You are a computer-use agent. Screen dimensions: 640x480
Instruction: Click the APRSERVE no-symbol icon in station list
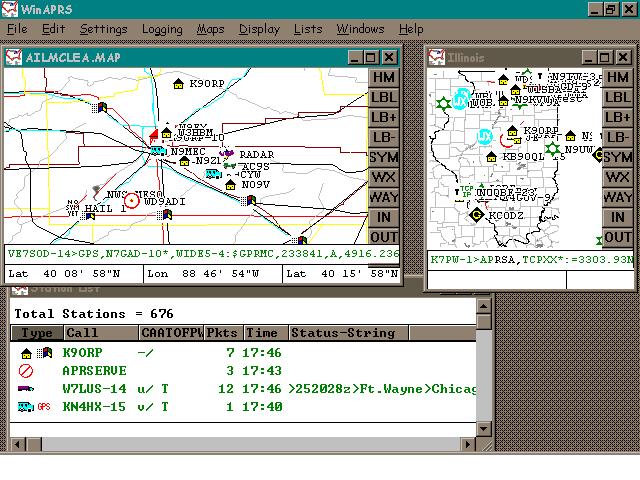(x=27, y=371)
